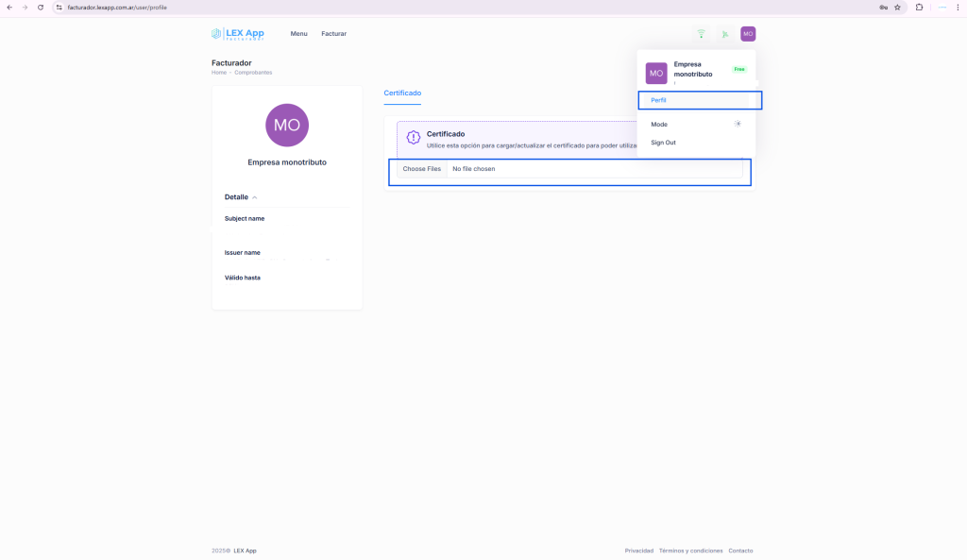Bookmark this page with the star icon

pyautogui.click(x=897, y=7)
